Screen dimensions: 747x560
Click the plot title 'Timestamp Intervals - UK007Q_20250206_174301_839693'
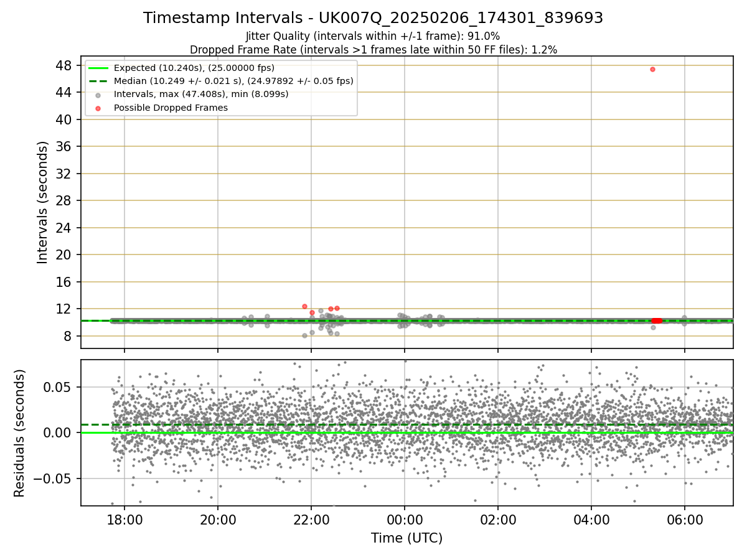(x=373, y=18)
